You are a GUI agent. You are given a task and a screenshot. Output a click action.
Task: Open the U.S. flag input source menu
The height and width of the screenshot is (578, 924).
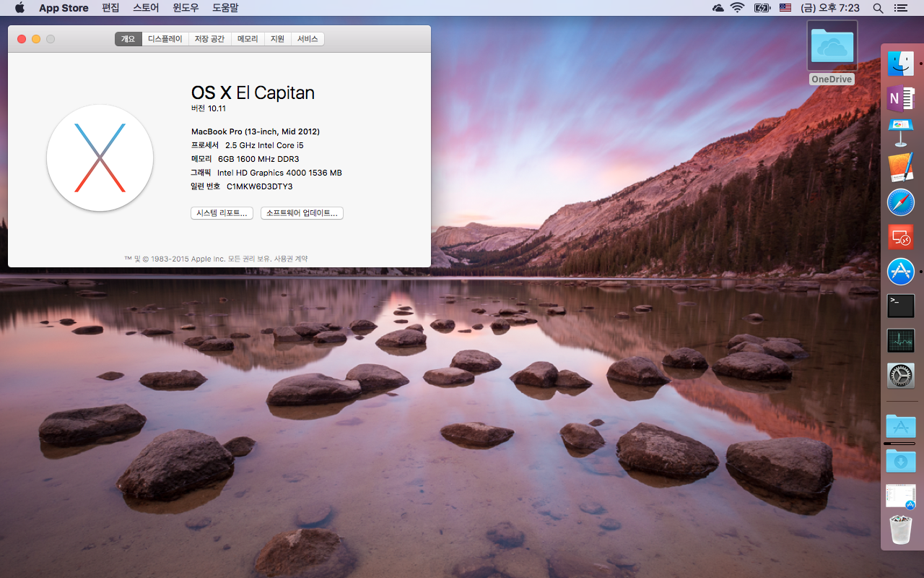pos(786,8)
